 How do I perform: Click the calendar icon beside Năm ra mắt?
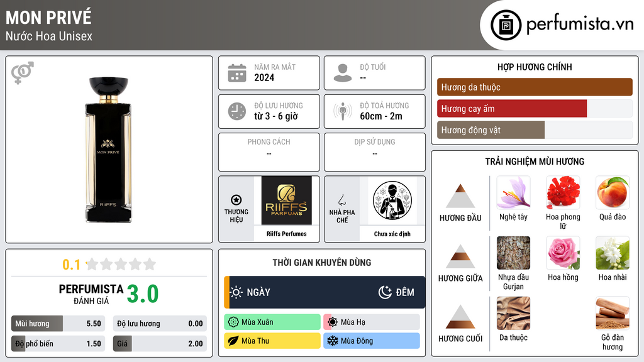[237, 73]
